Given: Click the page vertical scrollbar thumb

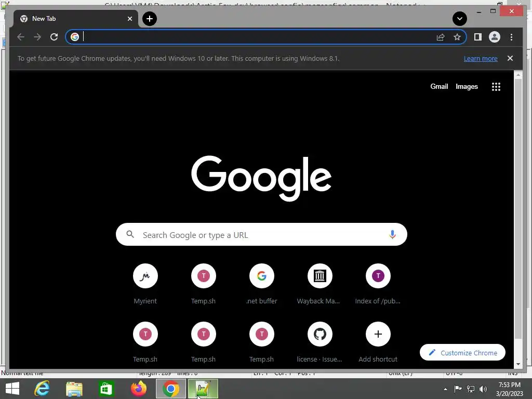Looking at the screenshot, I should pos(518,209).
